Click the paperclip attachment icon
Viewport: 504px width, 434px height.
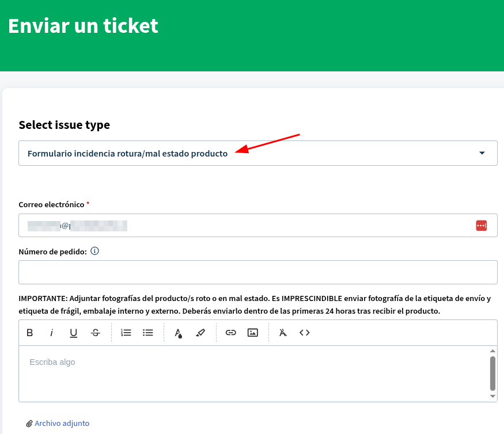point(29,424)
